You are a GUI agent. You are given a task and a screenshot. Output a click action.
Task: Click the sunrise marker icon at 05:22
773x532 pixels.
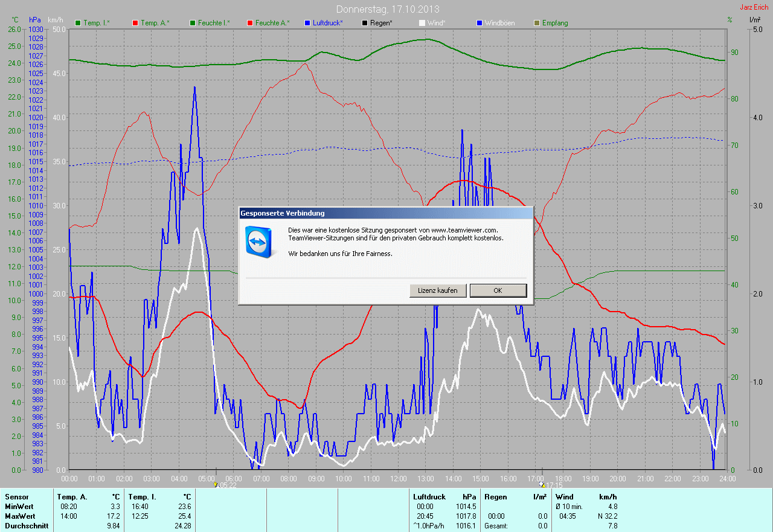pos(216,484)
